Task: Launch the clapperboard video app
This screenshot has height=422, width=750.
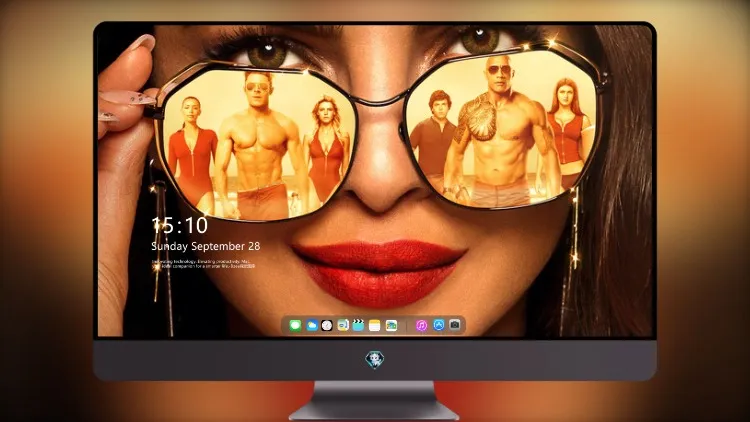Action: pyautogui.click(x=358, y=326)
